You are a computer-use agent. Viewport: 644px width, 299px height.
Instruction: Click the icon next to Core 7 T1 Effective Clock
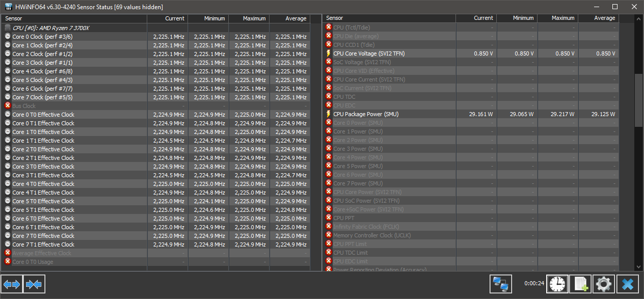point(8,244)
